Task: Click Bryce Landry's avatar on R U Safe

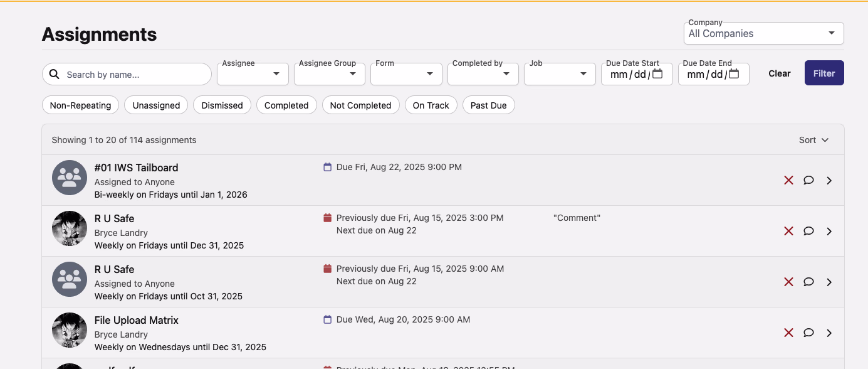Action: click(70, 228)
